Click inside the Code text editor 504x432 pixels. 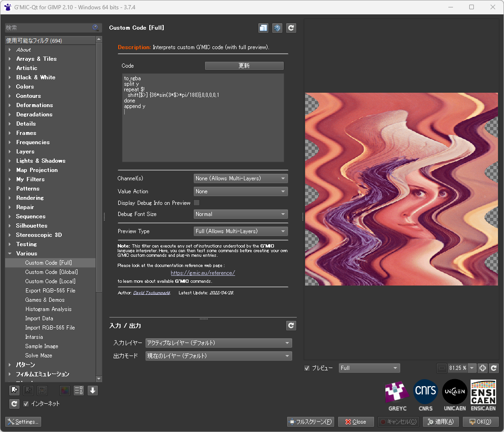pyautogui.click(x=203, y=134)
